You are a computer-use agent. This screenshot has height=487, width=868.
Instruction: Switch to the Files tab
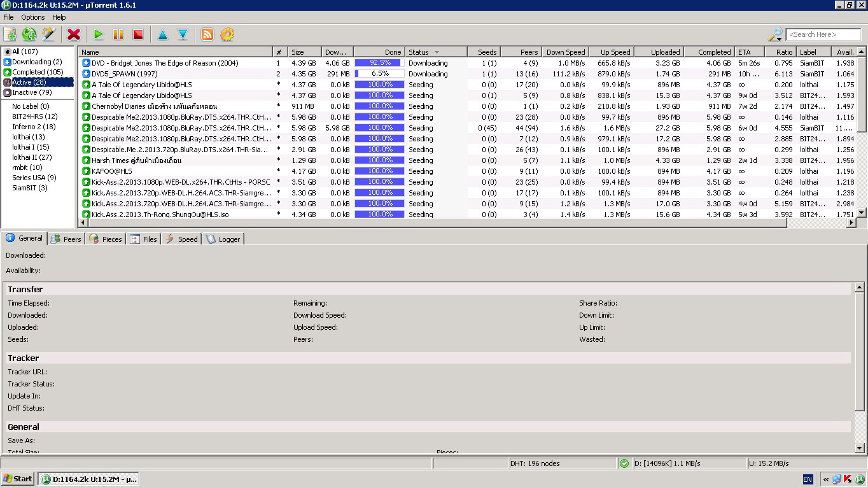[144, 239]
